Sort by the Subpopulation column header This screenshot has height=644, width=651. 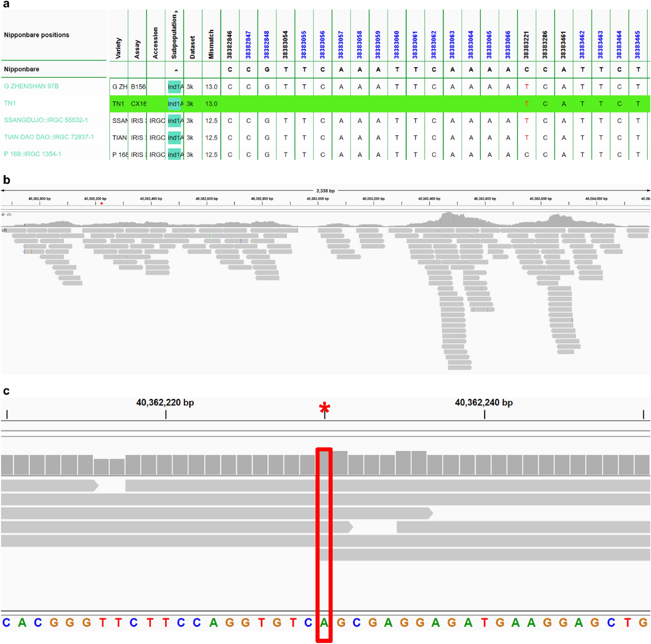click(x=174, y=37)
